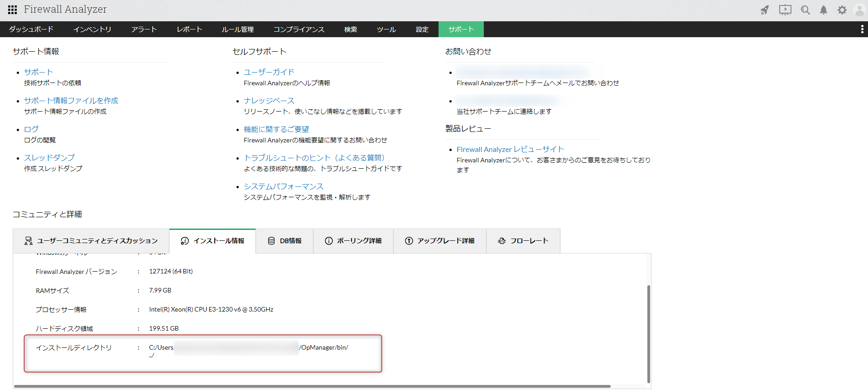868x390 pixels.
Task: Click 機能に関するご要望 link
Action: pyautogui.click(x=276, y=129)
